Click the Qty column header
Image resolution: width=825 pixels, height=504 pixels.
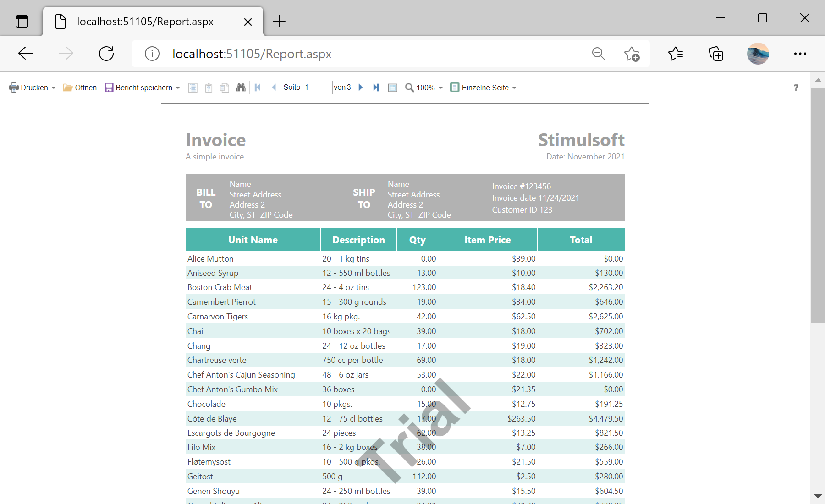[418, 240]
